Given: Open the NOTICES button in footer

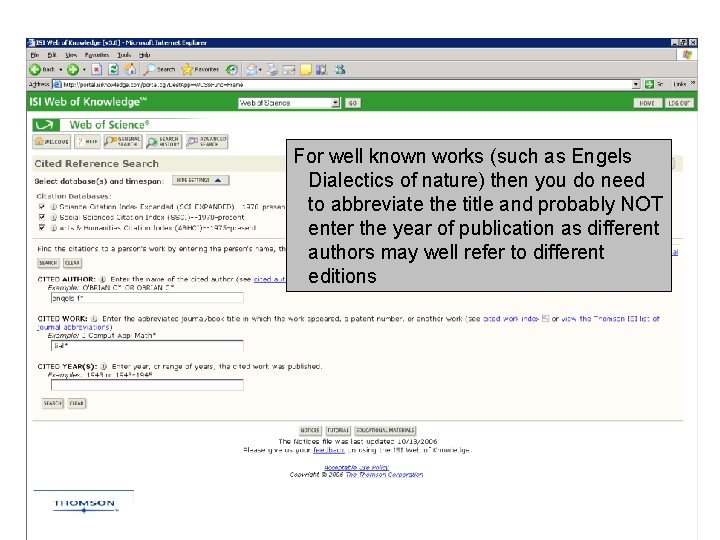Looking at the screenshot, I should (x=310, y=430).
